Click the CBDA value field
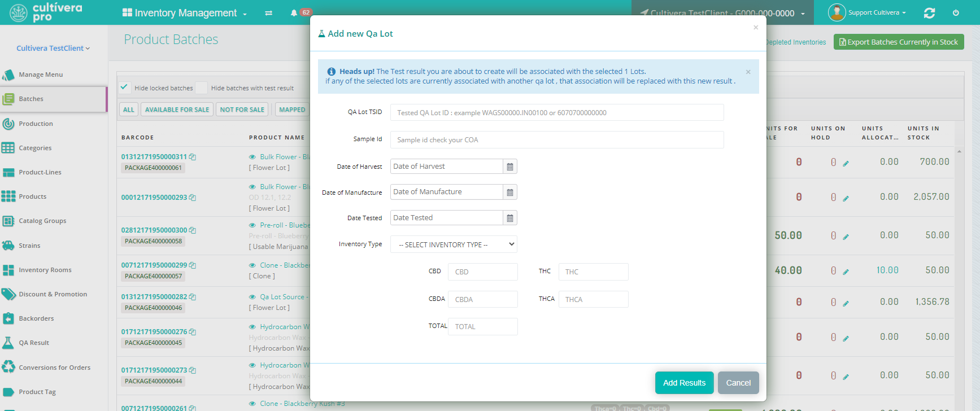 [483, 299]
